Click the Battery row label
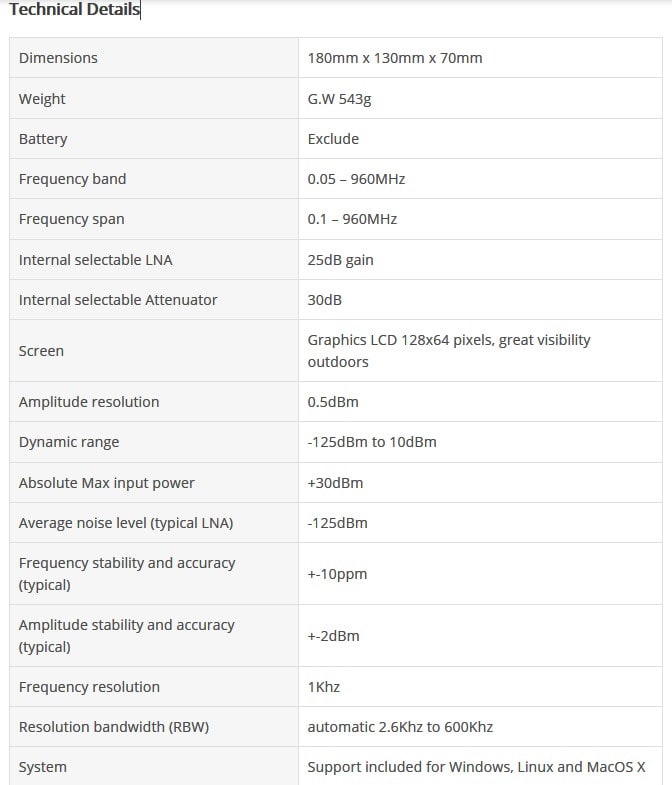The image size is (672, 785). pyautogui.click(x=43, y=139)
